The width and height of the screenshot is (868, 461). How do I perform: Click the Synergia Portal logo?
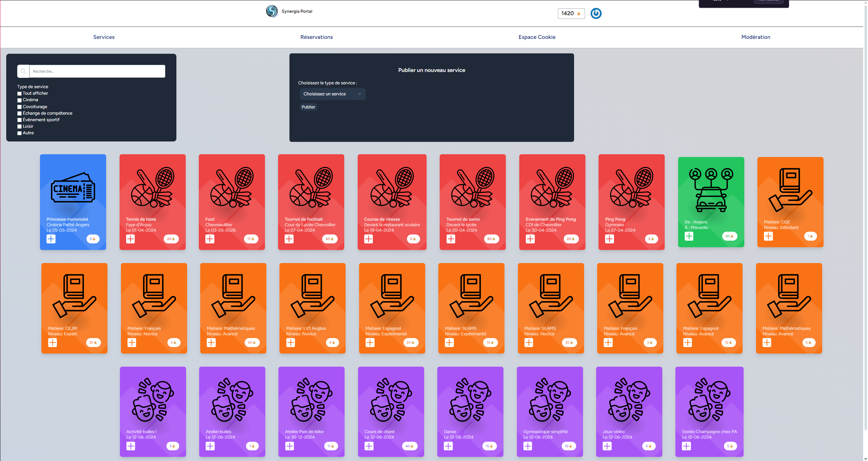[272, 11]
